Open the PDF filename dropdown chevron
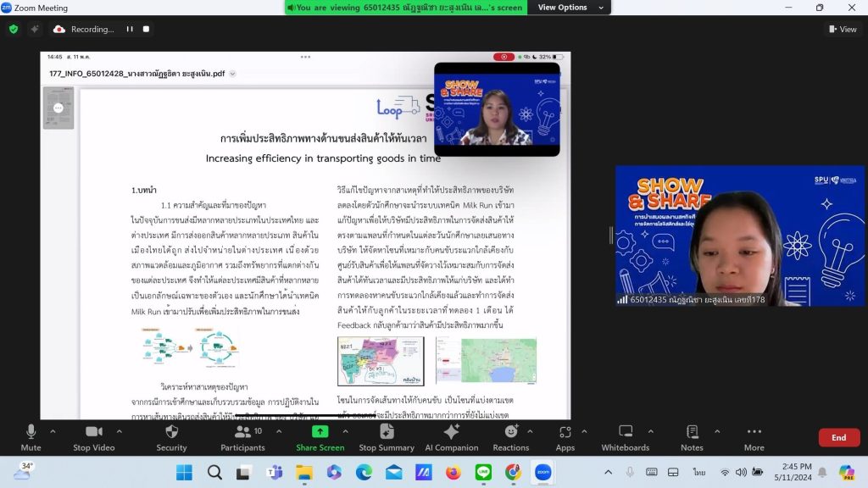Screen dimensions: 868x488 [x=232, y=74]
